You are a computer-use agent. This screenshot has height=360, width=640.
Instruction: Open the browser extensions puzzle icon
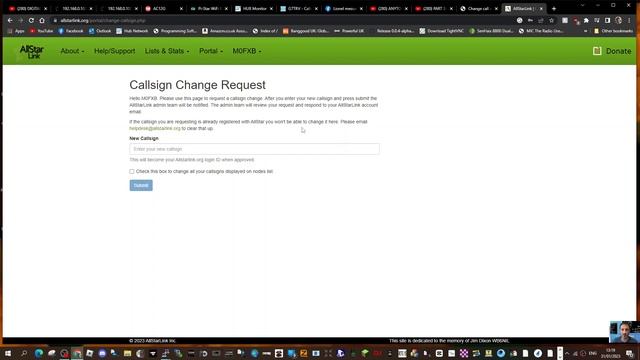point(586,20)
